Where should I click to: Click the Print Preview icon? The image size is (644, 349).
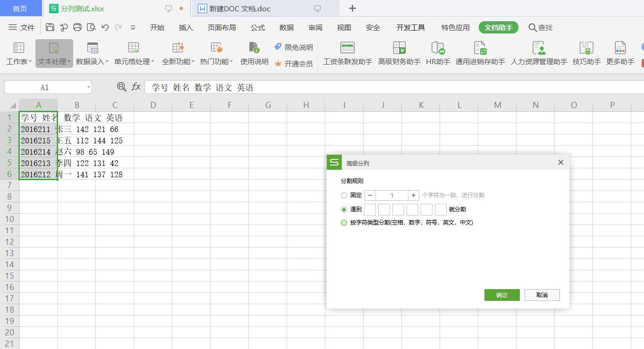point(91,27)
